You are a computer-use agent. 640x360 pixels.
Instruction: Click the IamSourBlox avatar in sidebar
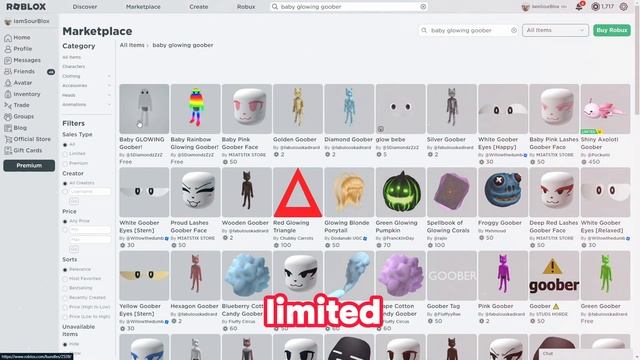(x=7, y=22)
